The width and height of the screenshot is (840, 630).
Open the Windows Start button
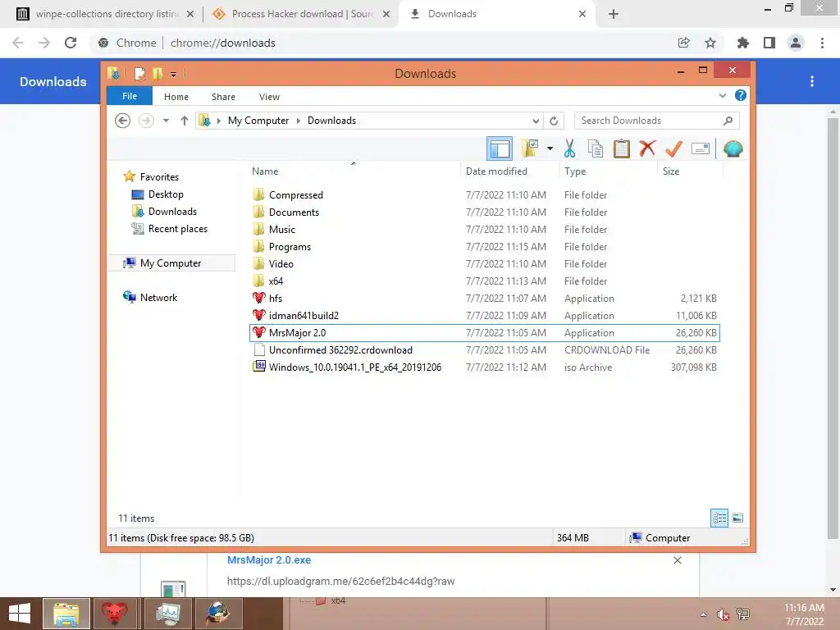coord(21,614)
